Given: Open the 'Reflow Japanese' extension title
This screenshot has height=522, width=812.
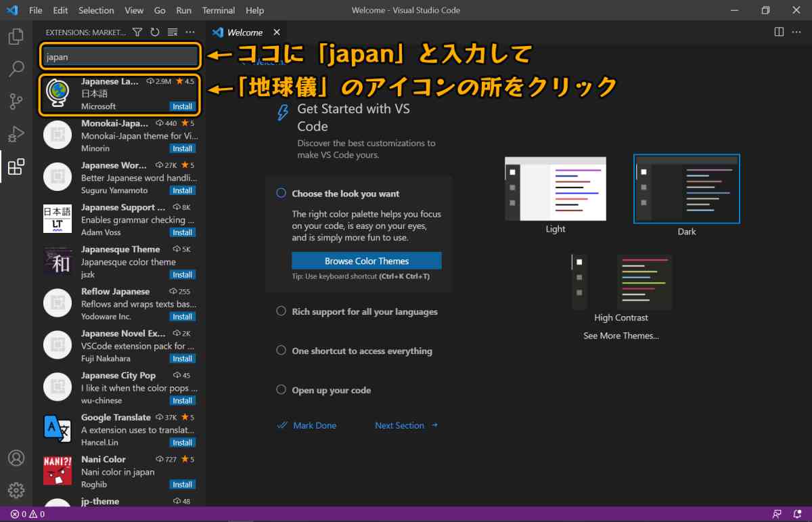Looking at the screenshot, I should [116, 291].
